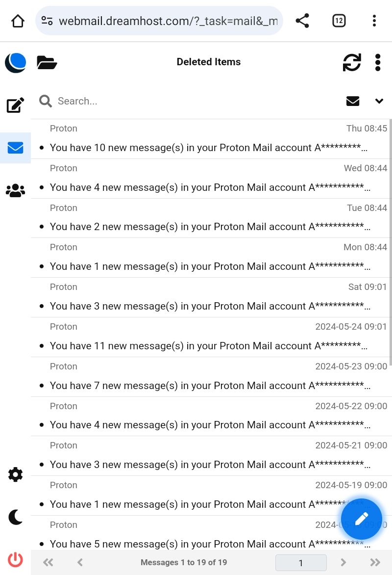Open Settings gear in the sidebar

(x=15, y=474)
